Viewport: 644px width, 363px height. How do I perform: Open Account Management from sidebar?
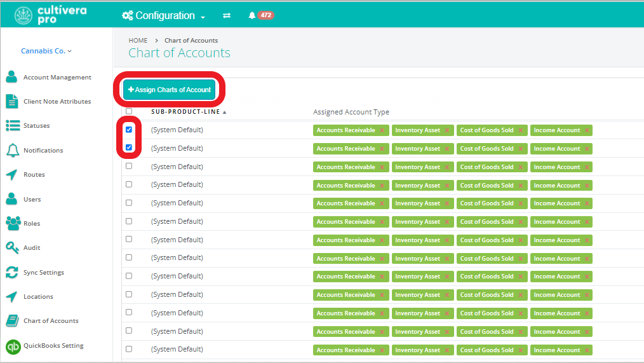pyautogui.click(x=57, y=78)
